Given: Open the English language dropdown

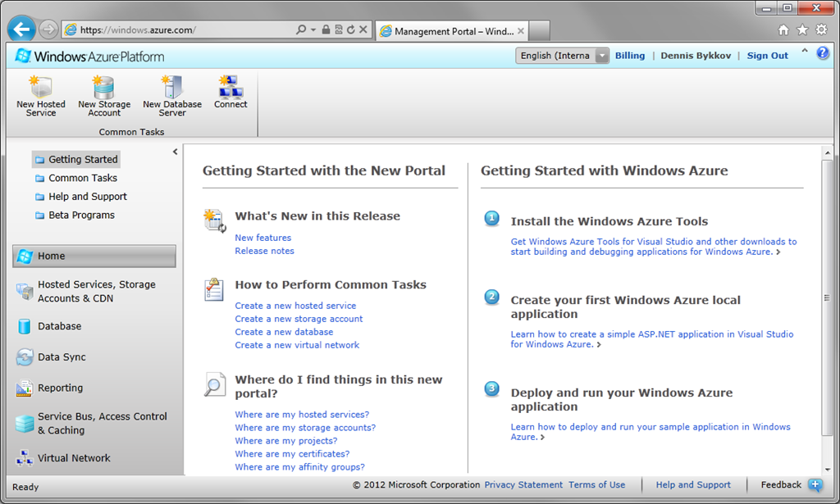Looking at the screenshot, I should (x=562, y=56).
